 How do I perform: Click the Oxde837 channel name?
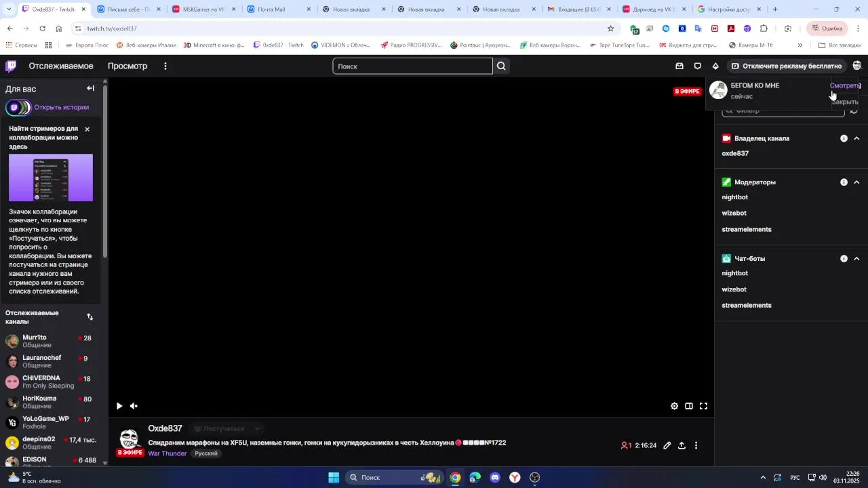pyautogui.click(x=165, y=428)
